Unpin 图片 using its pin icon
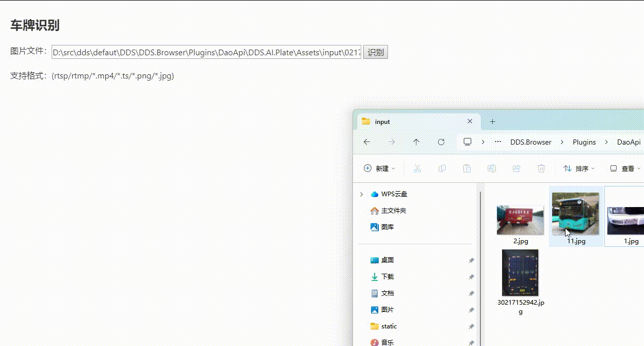Image resolution: width=644 pixels, height=346 pixels. pos(471,310)
